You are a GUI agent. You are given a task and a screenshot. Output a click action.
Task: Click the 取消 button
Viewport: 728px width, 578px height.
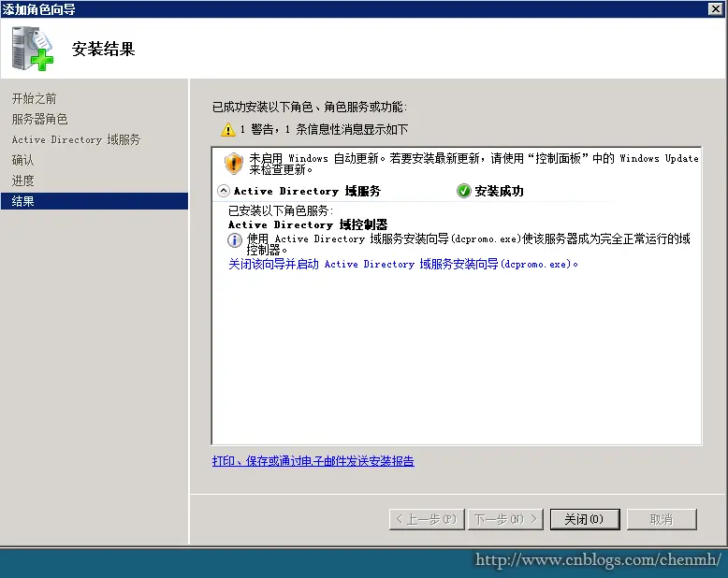click(662, 519)
